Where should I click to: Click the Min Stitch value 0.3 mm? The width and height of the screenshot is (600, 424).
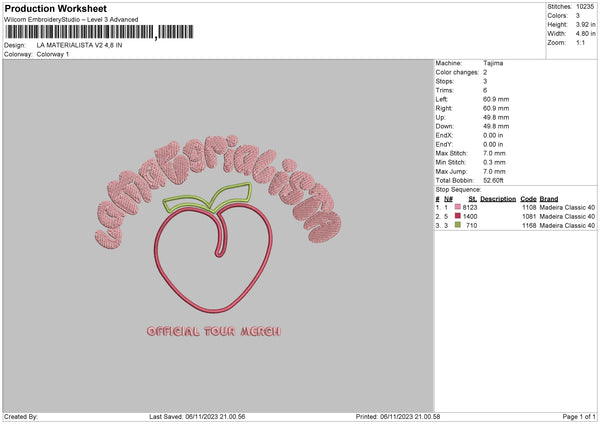(x=494, y=162)
